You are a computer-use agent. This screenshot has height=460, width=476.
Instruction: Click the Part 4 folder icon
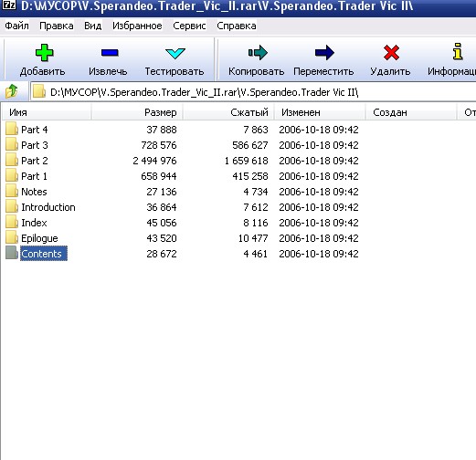[12, 129]
